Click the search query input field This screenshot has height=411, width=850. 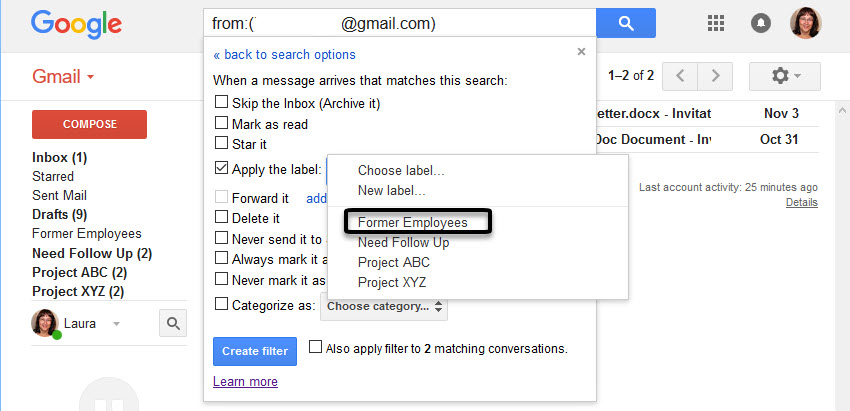tap(398, 23)
